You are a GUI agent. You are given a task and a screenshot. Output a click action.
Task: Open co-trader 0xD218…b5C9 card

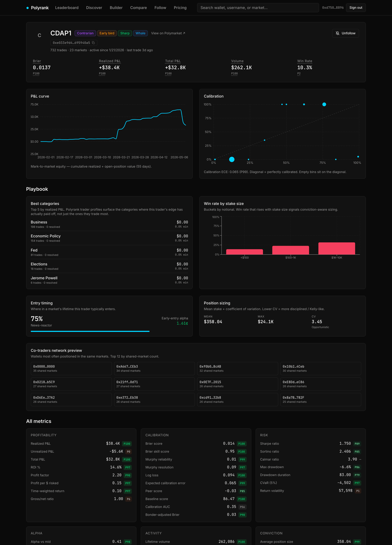(x=71, y=384)
